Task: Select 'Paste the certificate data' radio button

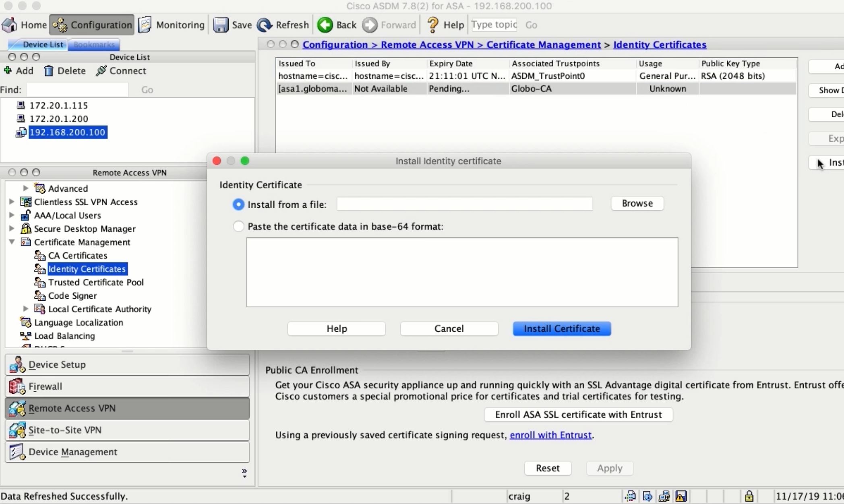Action: 238,226
